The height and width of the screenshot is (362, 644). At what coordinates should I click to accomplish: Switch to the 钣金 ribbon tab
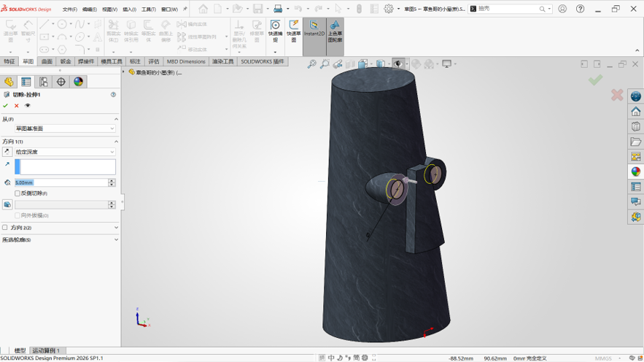66,61
